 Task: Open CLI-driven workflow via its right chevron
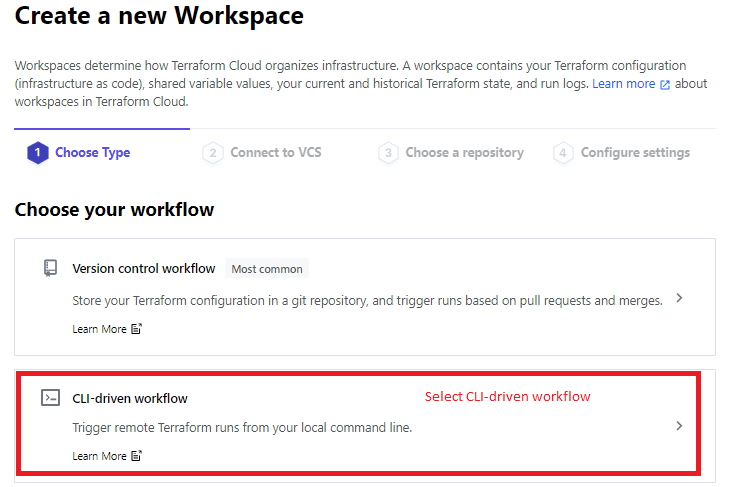679,426
